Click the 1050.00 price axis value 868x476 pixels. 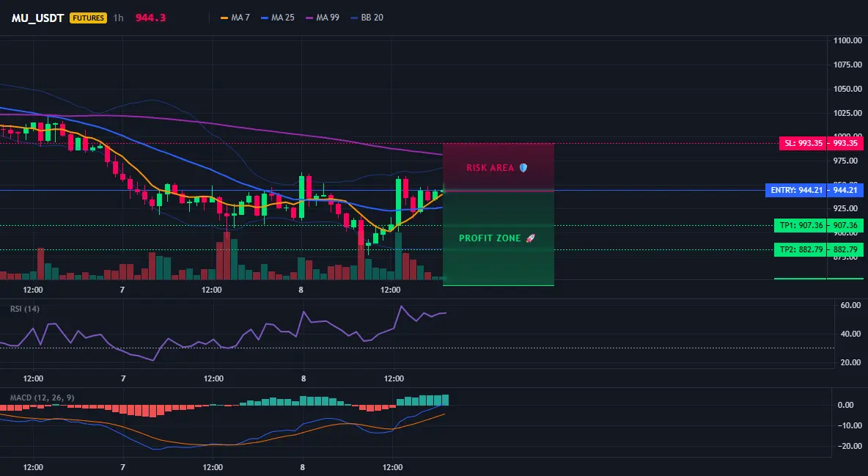pyautogui.click(x=847, y=89)
